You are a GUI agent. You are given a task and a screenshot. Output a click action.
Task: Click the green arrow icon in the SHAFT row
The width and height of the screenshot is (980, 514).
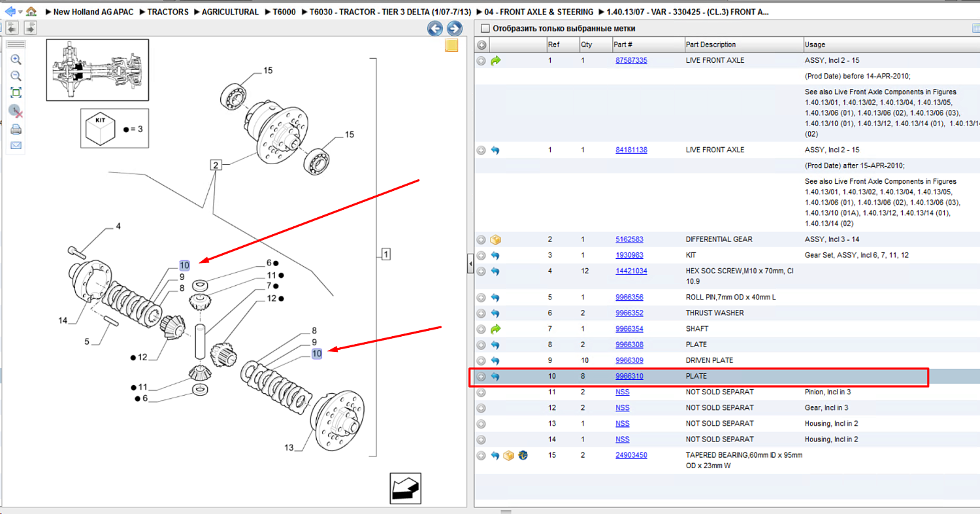click(495, 329)
